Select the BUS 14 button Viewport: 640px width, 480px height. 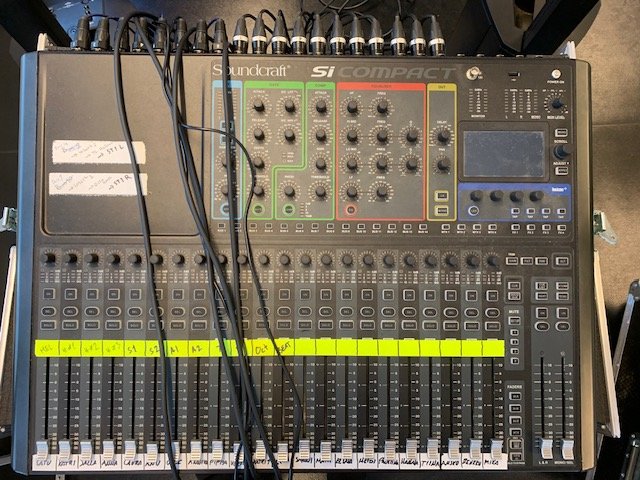pos(423,227)
